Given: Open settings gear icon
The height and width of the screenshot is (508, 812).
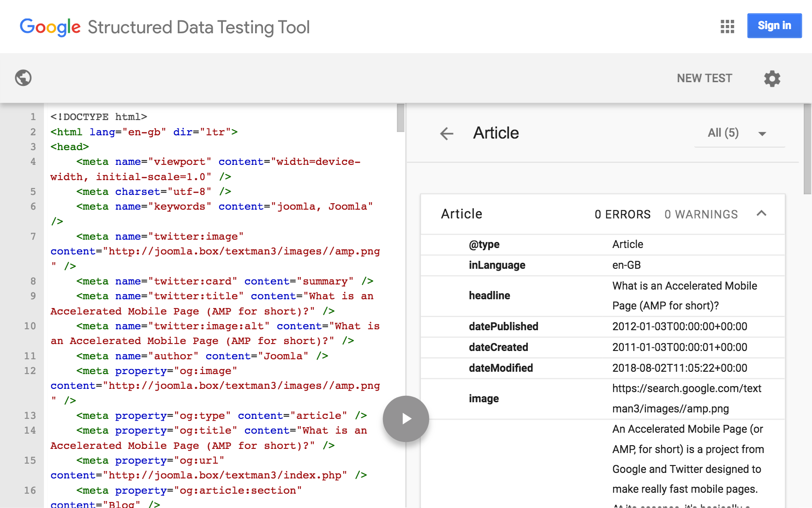Looking at the screenshot, I should point(772,79).
